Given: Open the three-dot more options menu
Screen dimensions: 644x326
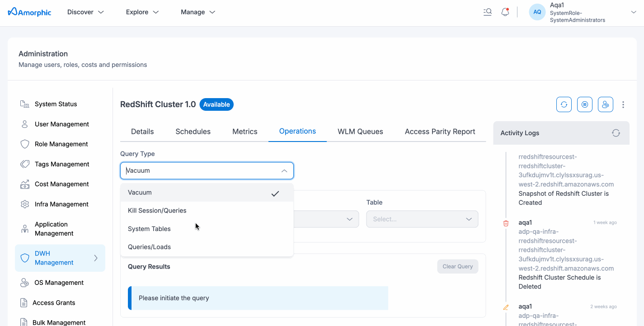Looking at the screenshot, I should (x=623, y=104).
